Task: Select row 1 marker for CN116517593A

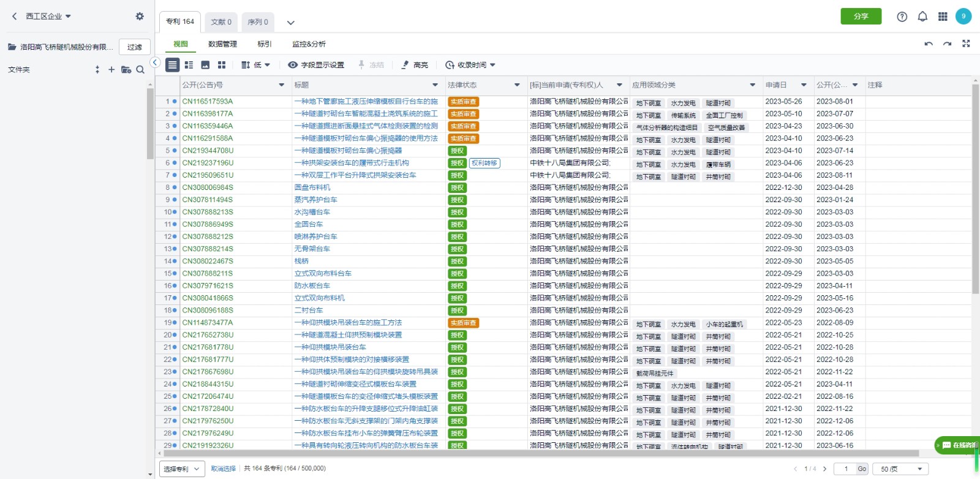Action: [175, 102]
